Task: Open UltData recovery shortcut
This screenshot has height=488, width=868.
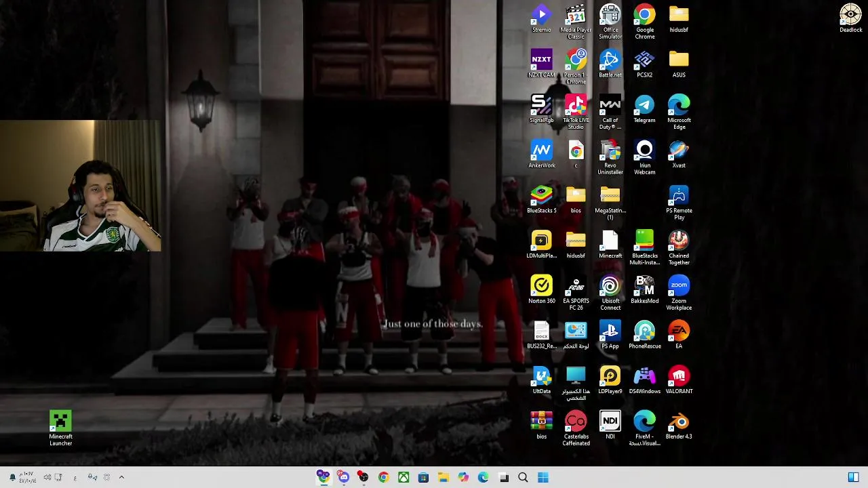Action: pos(541,380)
